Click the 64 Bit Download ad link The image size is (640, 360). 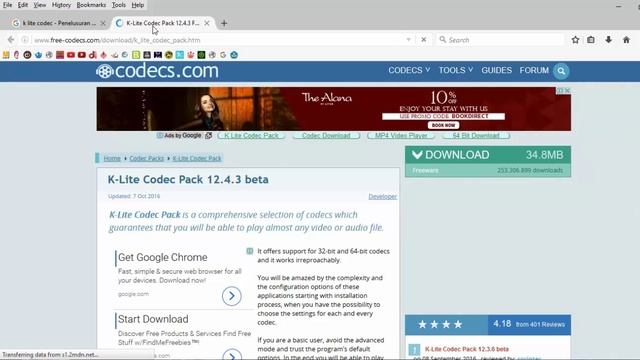(476, 136)
